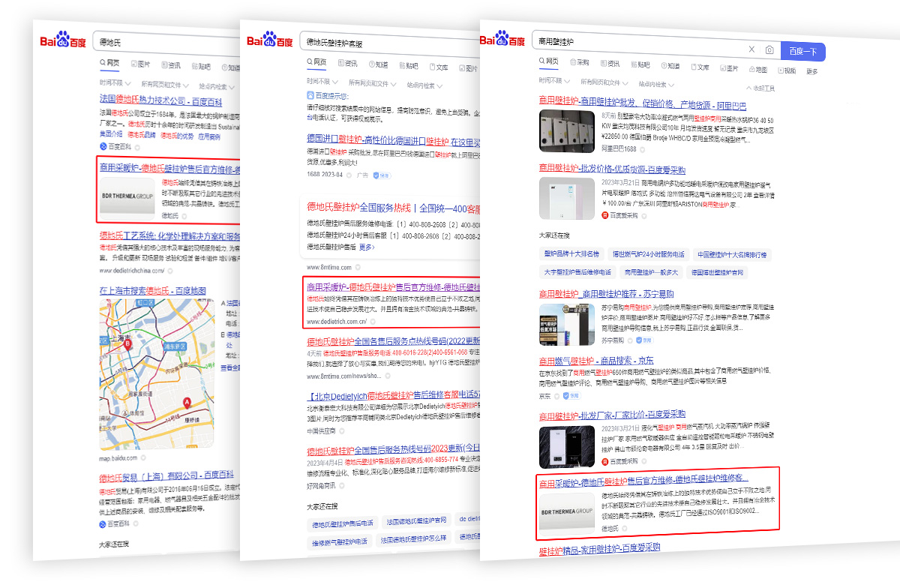Click the Shanghai map thumbnail for 德地氏
Viewport: 900px width, 588px height.
[155, 373]
